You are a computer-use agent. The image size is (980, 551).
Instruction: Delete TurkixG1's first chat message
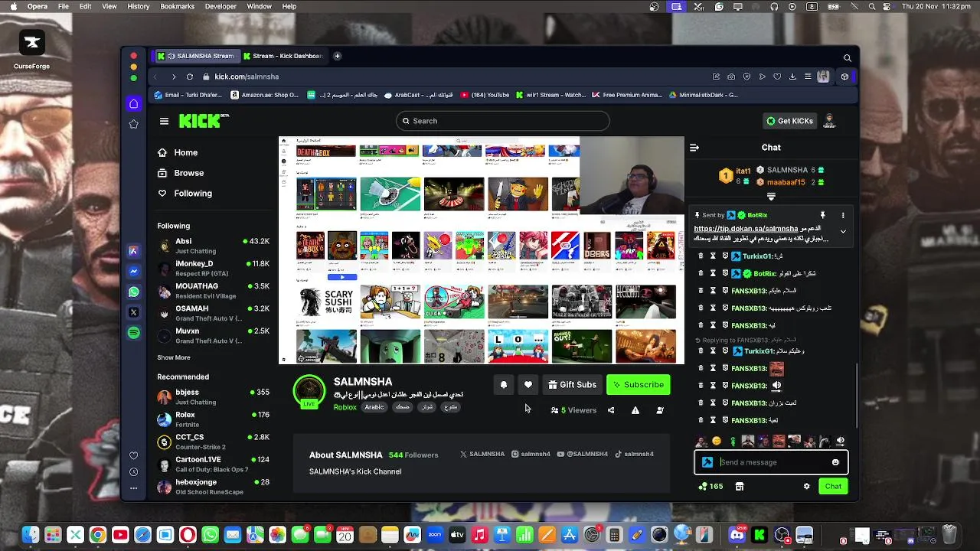701,256
